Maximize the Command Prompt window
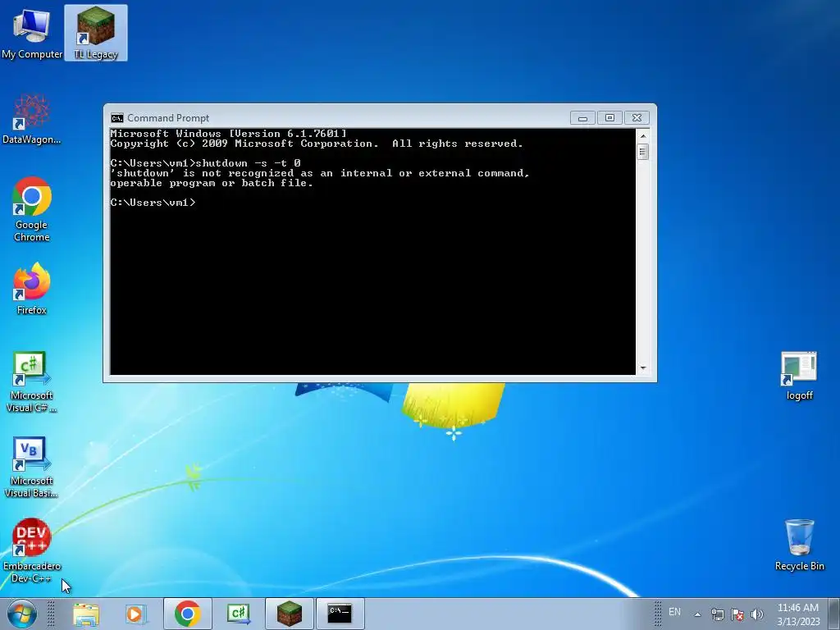The width and height of the screenshot is (840, 630). click(609, 118)
